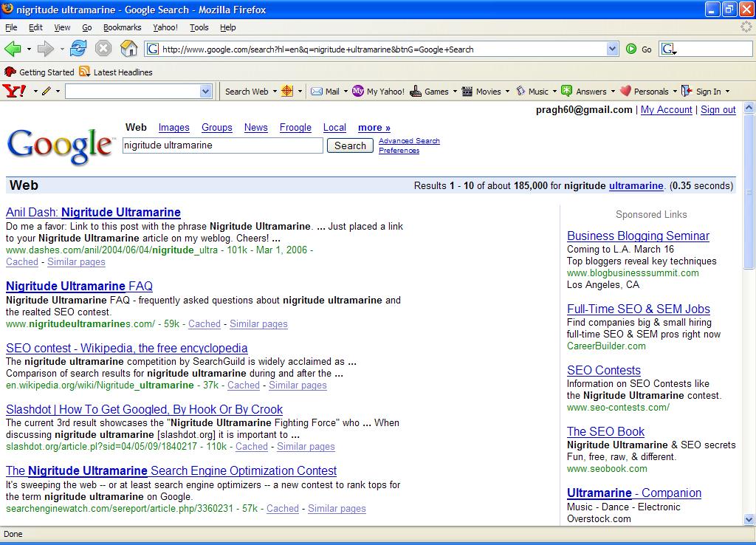Reload the page with the refresh icon

tap(78, 49)
